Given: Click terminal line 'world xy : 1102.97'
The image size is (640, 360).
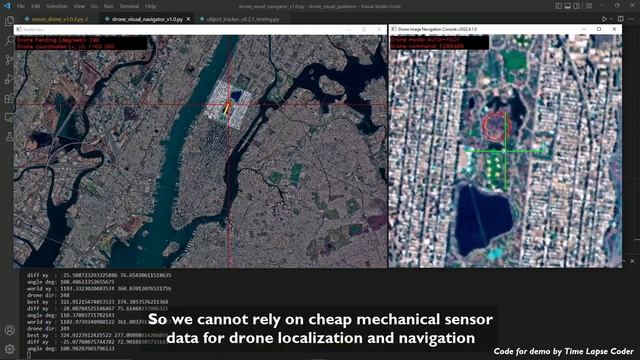Looking at the screenshot, I should click(x=98, y=322).
